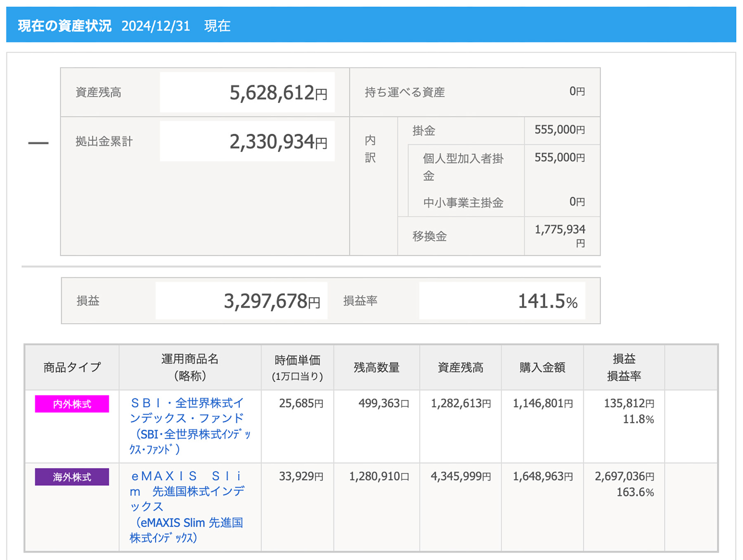Select 拠出金累計 value 2,330,934円
The width and height of the screenshot is (743, 560).
(x=278, y=142)
